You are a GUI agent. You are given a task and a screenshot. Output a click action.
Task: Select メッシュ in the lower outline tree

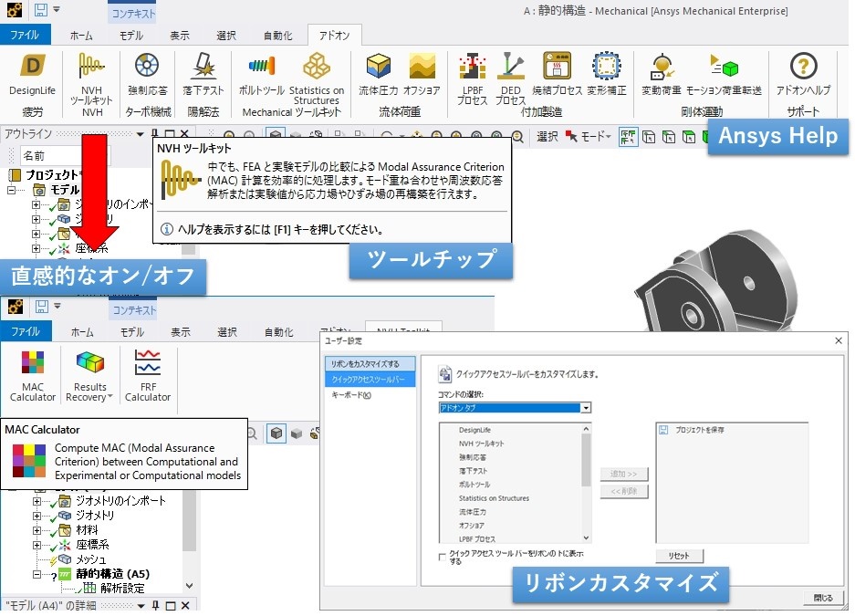pyautogui.click(x=90, y=559)
